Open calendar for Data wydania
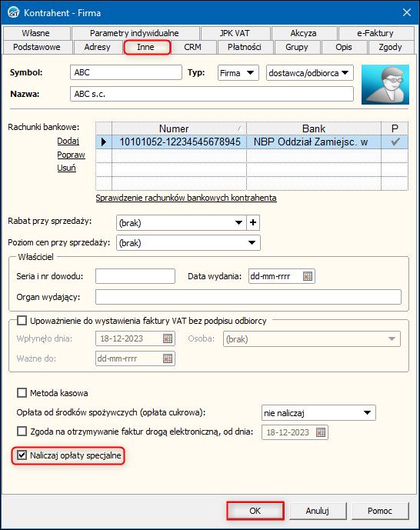420x530 pixels. tap(308, 276)
